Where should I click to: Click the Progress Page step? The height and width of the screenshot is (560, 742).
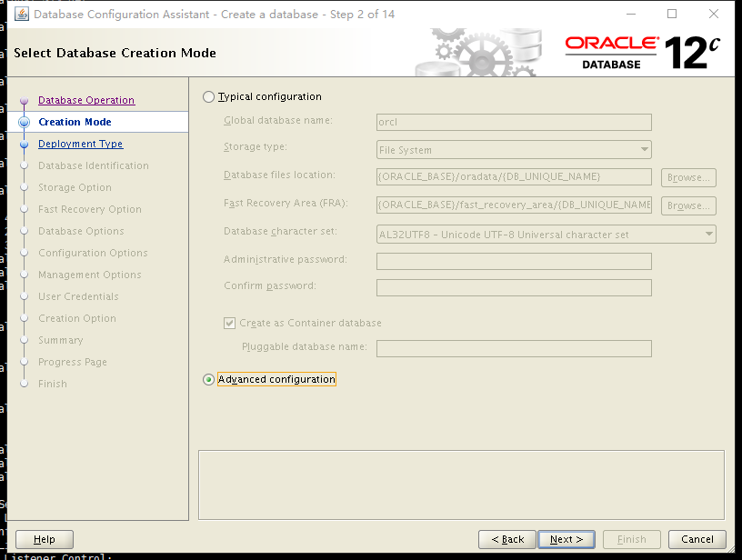[x=73, y=362]
